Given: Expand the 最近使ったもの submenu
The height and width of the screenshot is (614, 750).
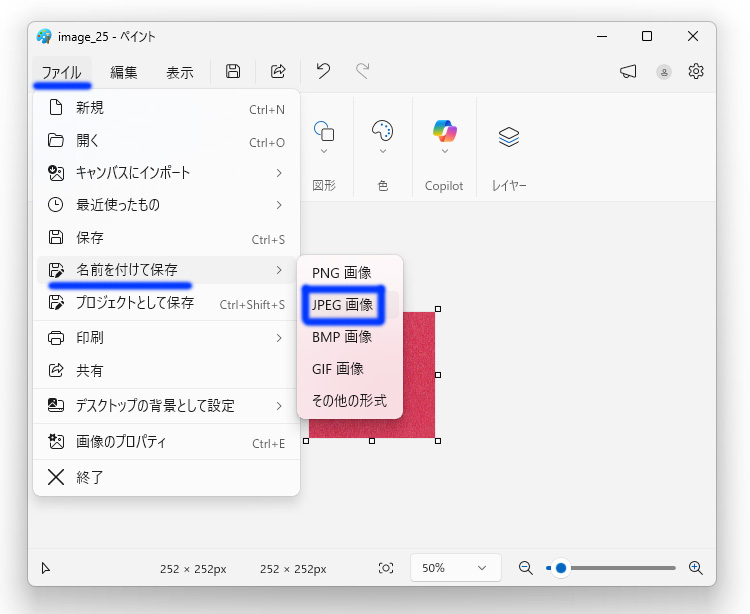Looking at the screenshot, I should 166,205.
